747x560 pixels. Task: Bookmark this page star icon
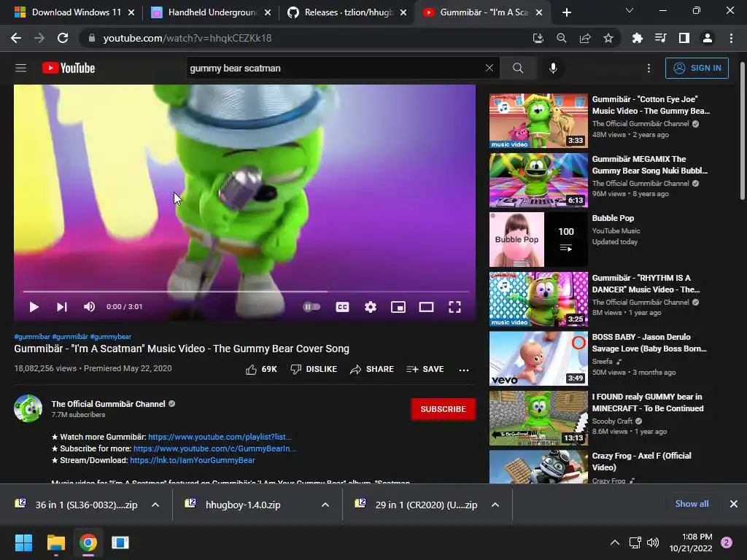pyautogui.click(x=608, y=38)
